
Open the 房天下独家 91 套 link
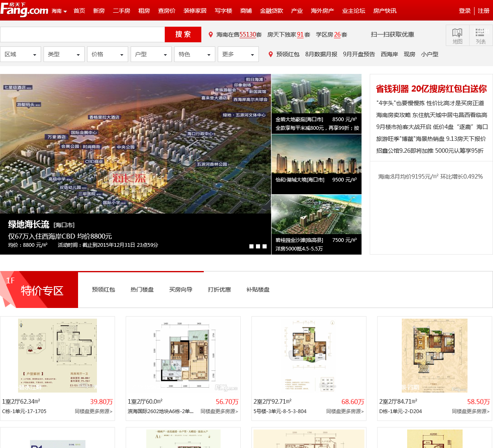(x=289, y=35)
